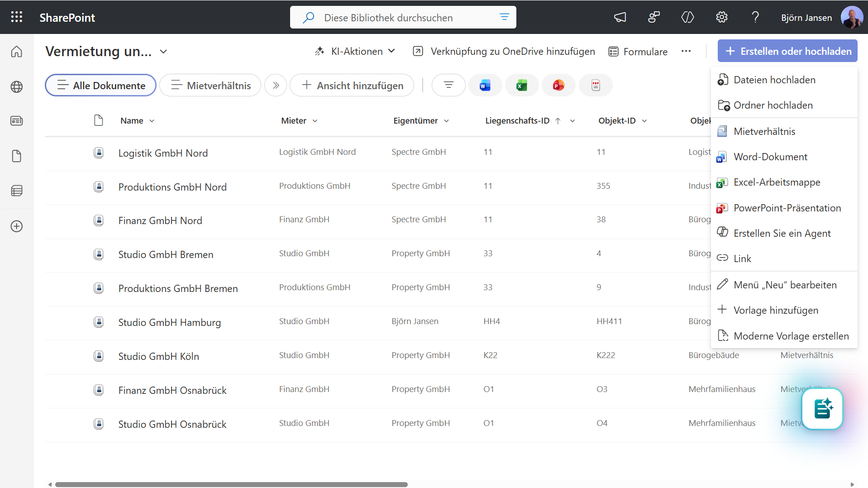Click the library search field

point(398,17)
